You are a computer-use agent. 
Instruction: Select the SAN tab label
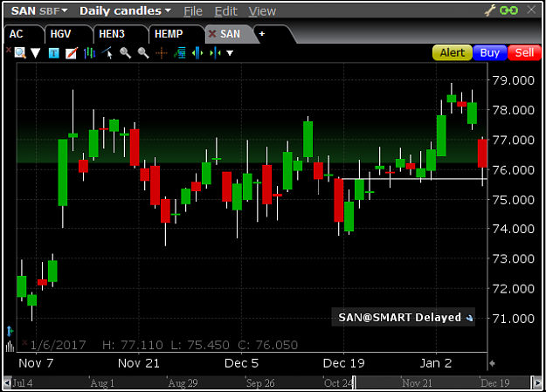(230, 34)
